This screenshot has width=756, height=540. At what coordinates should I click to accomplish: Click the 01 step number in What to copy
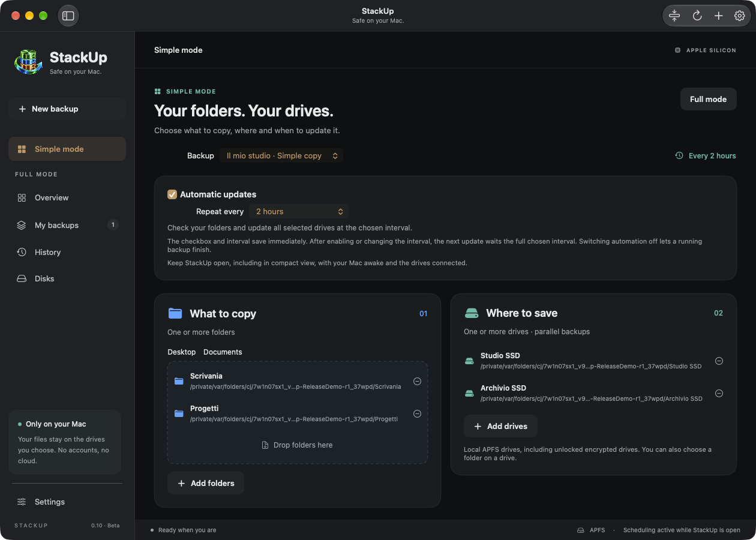[424, 314]
